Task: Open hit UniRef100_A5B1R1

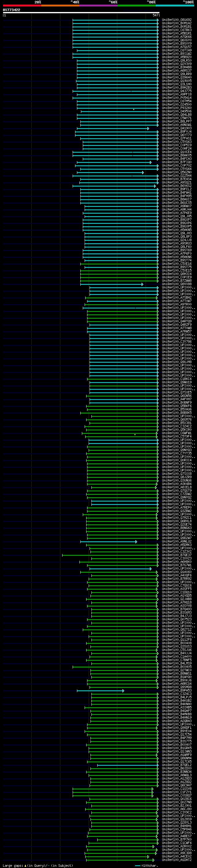Action: tap(177, 33)
